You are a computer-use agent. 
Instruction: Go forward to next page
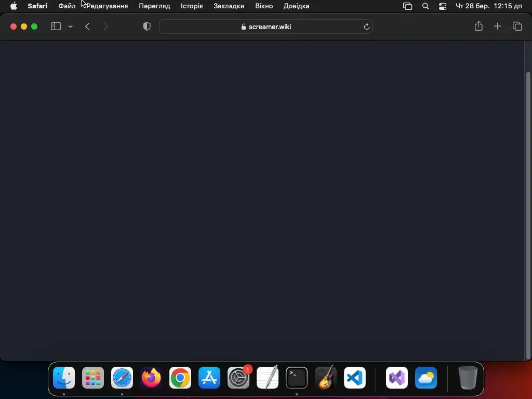[106, 26]
